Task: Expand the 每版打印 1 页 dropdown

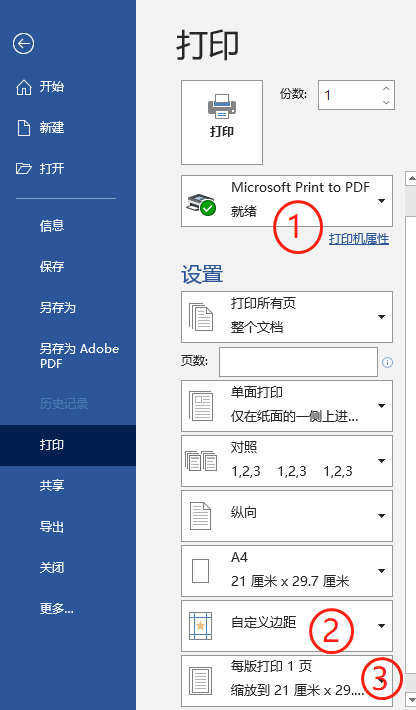Action: [x=287, y=681]
